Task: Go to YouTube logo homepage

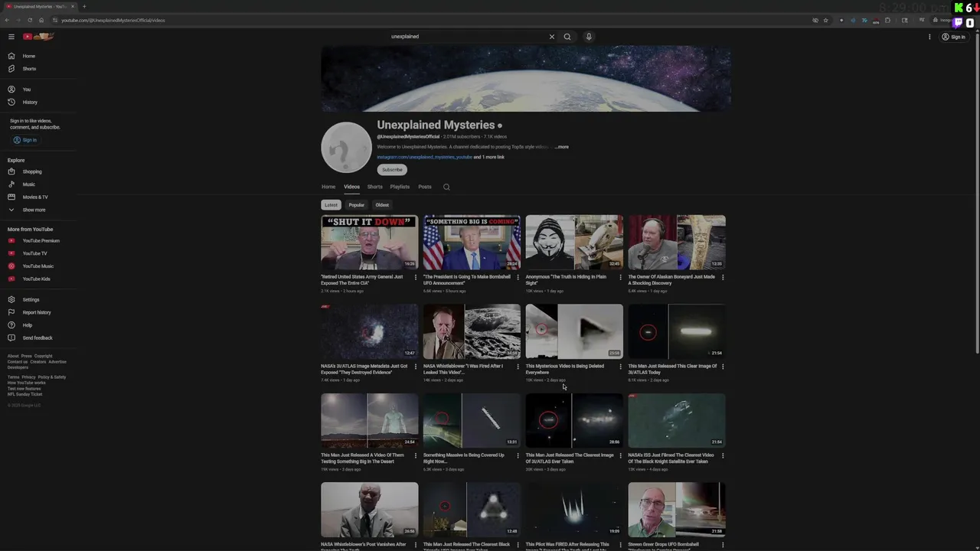Action: tap(38, 37)
